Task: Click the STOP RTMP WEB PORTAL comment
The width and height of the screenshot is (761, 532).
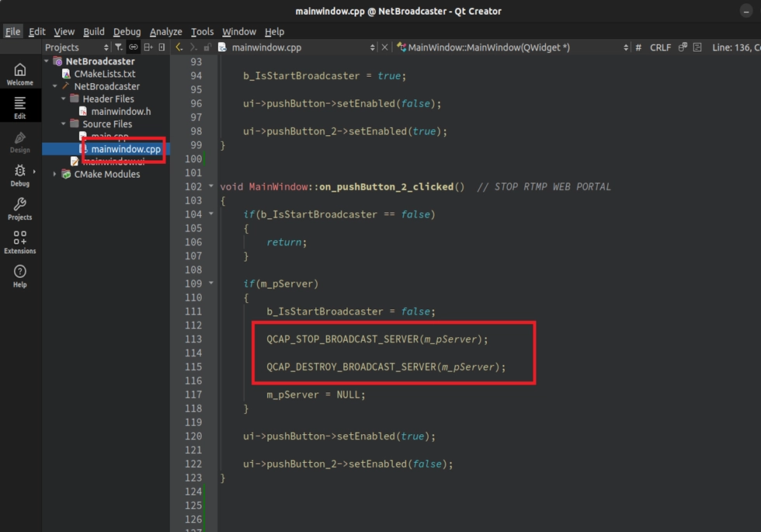Action: tap(544, 186)
